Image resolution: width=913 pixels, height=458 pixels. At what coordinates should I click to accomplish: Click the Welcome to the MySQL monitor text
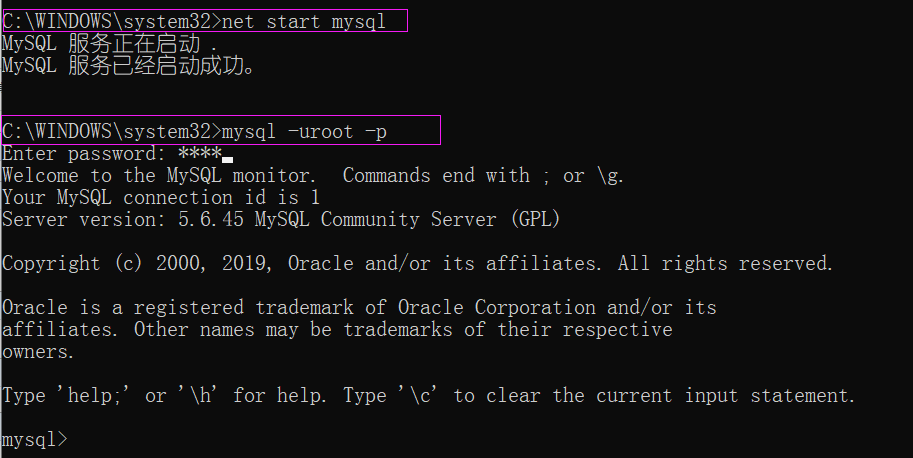click(159, 176)
